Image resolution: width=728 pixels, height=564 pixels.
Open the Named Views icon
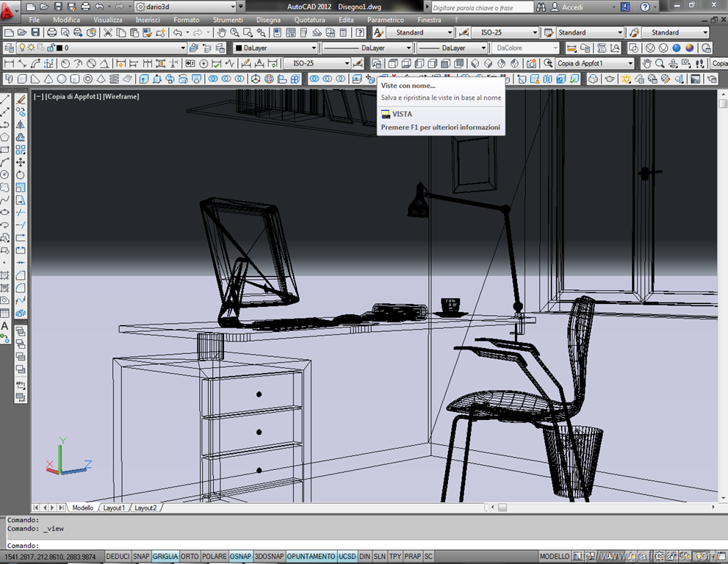click(x=377, y=64)
